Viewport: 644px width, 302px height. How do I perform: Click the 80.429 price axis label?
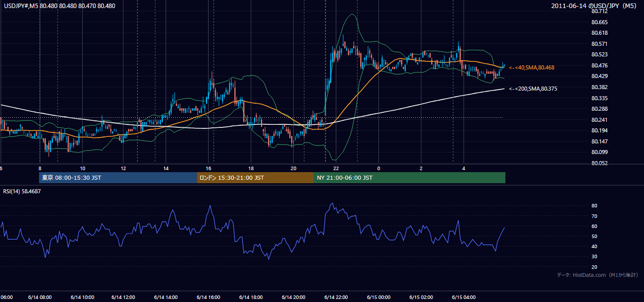599,76
